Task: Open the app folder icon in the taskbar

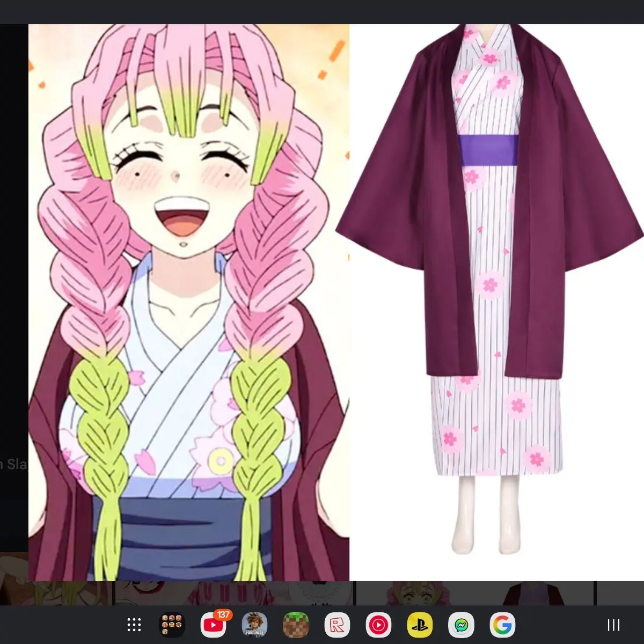Action: coord(172,625)
